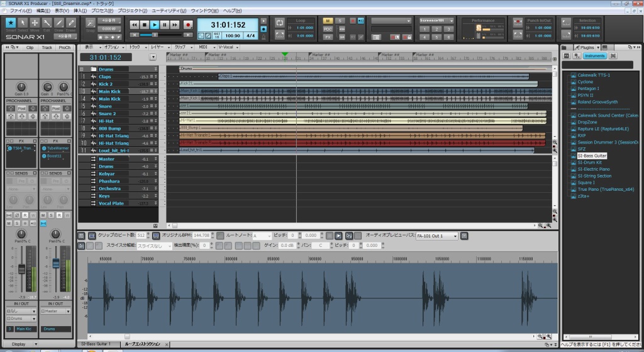Switch to the ProCh inspector tab
This screenshot has width=644, height=352.
click(65, 47)
